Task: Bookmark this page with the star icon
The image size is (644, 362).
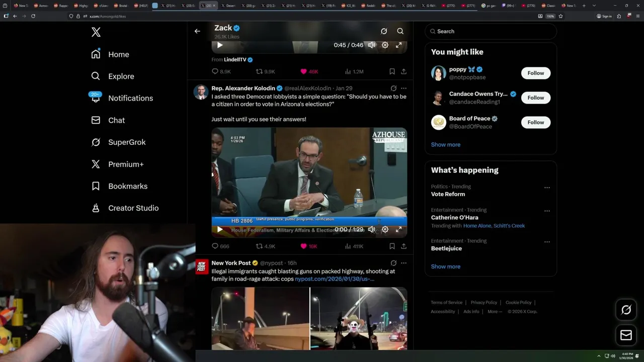Action: pyautogui.click(x=560, y=16)
